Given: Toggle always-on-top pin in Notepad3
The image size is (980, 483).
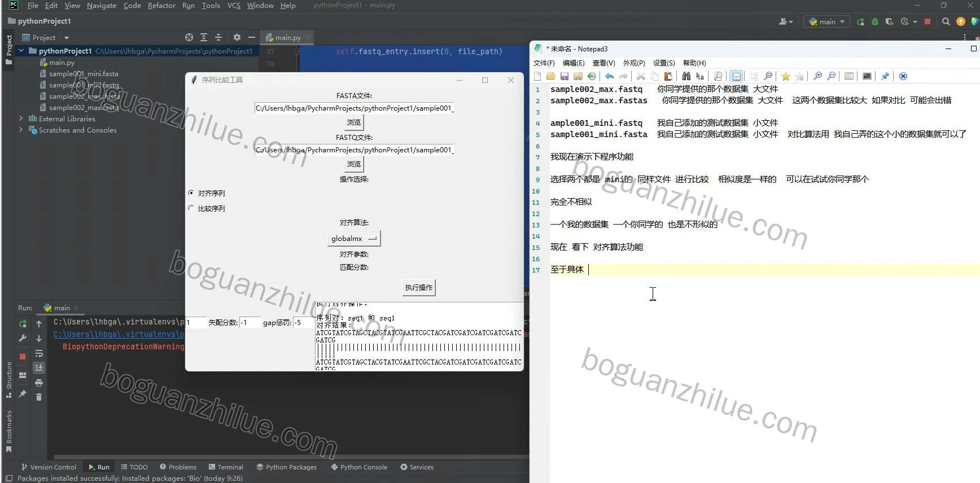Looking at the screenshot, I should click(885, 76).
